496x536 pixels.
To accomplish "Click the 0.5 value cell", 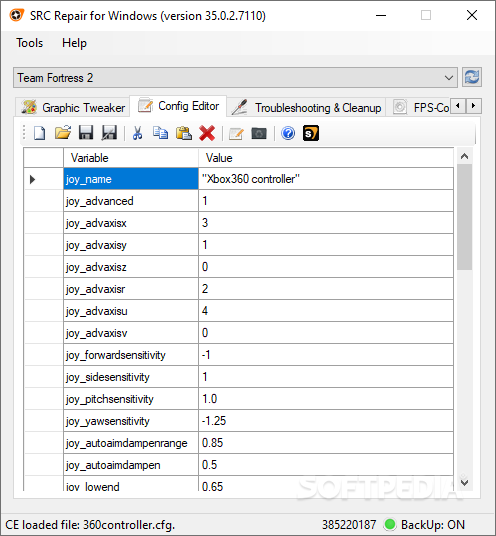I will click(x=326, y=465).
